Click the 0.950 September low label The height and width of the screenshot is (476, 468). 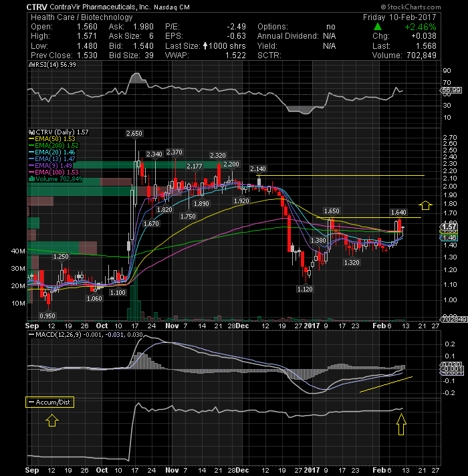tap(47, 316)
